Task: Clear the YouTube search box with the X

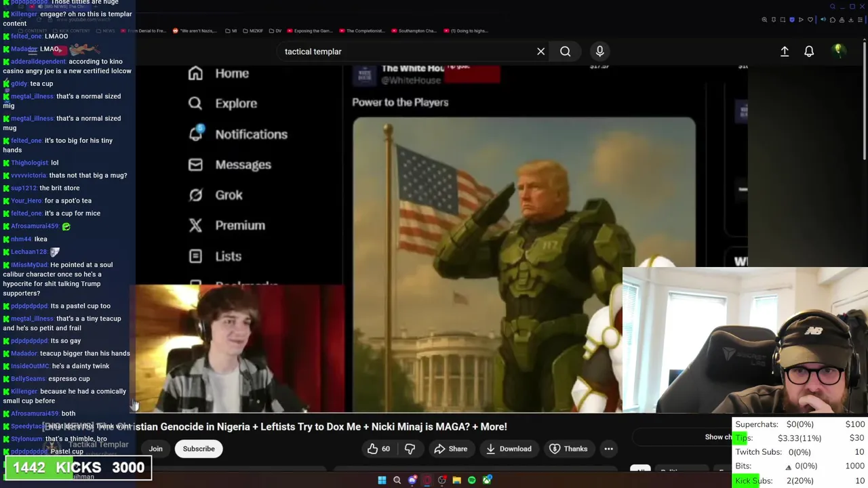Action: 540,52
